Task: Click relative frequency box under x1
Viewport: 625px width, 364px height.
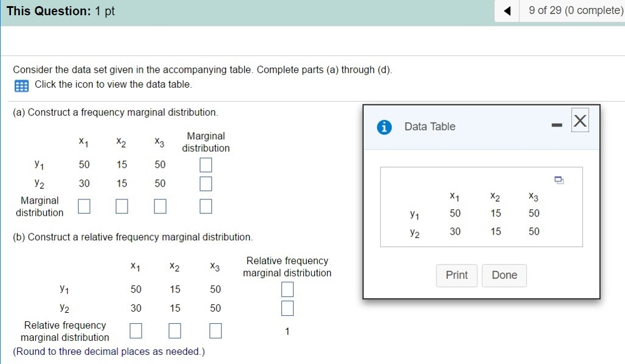Action: (x=135, y=330)
